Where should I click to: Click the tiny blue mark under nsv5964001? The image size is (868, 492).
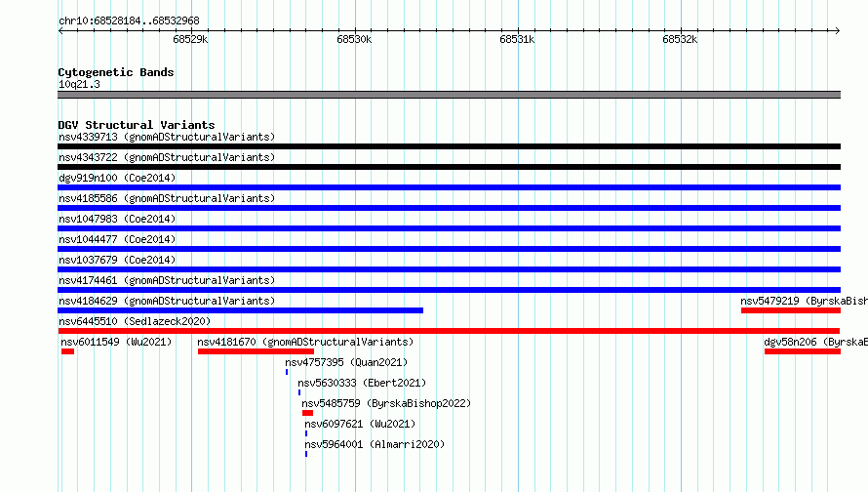click(x=306, y=454)
